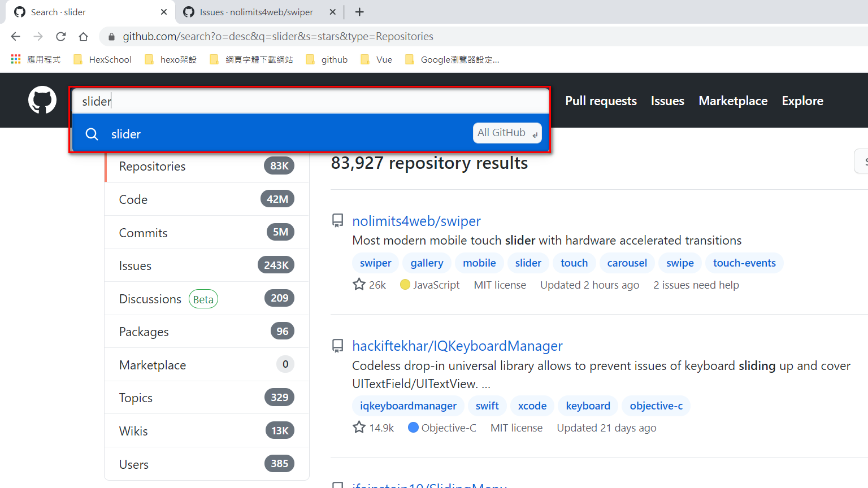Click the magnifier icon in search suggestion

point(92,134)
